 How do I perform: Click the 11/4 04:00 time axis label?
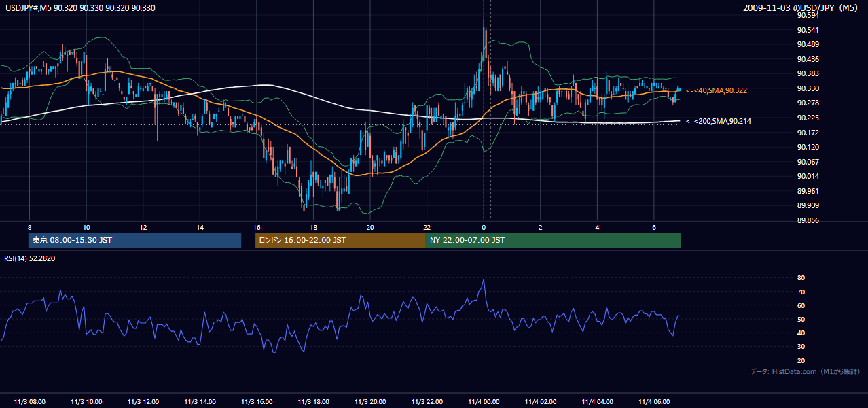pyautogui.click(x=596, y=402)
